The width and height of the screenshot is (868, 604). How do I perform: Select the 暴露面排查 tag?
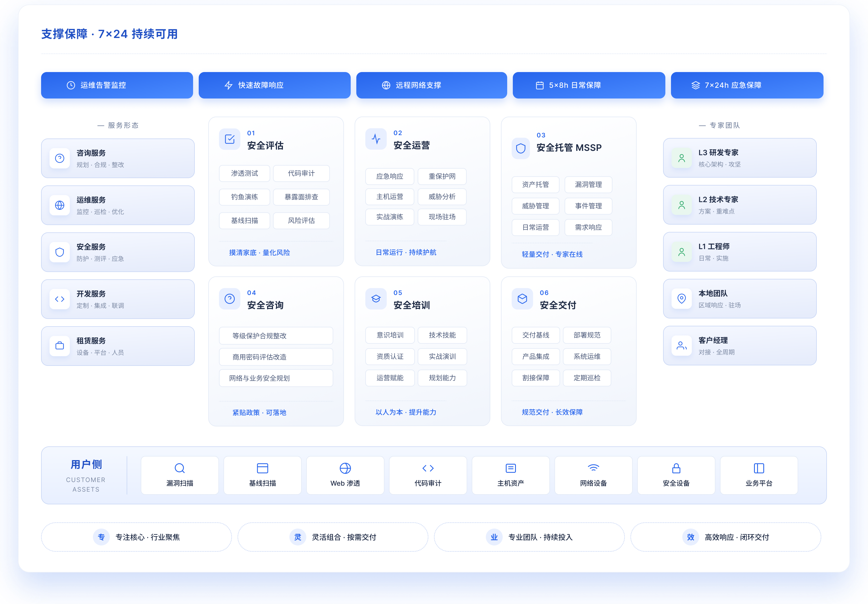[x=301, y=197]
